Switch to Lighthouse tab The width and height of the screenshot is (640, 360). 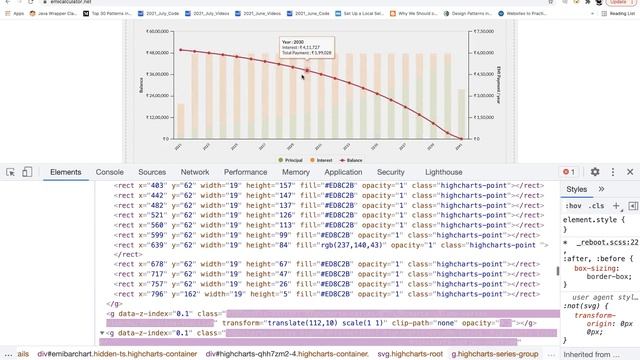444,172
